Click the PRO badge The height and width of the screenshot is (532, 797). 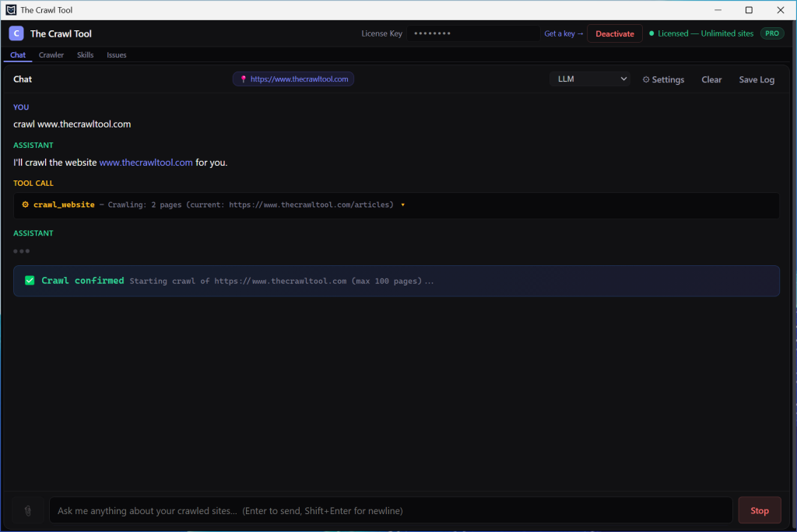(x=771, y=33)
